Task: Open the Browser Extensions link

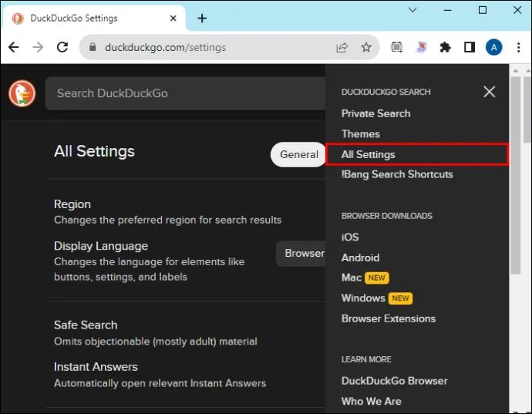Action: click(389, 318)
